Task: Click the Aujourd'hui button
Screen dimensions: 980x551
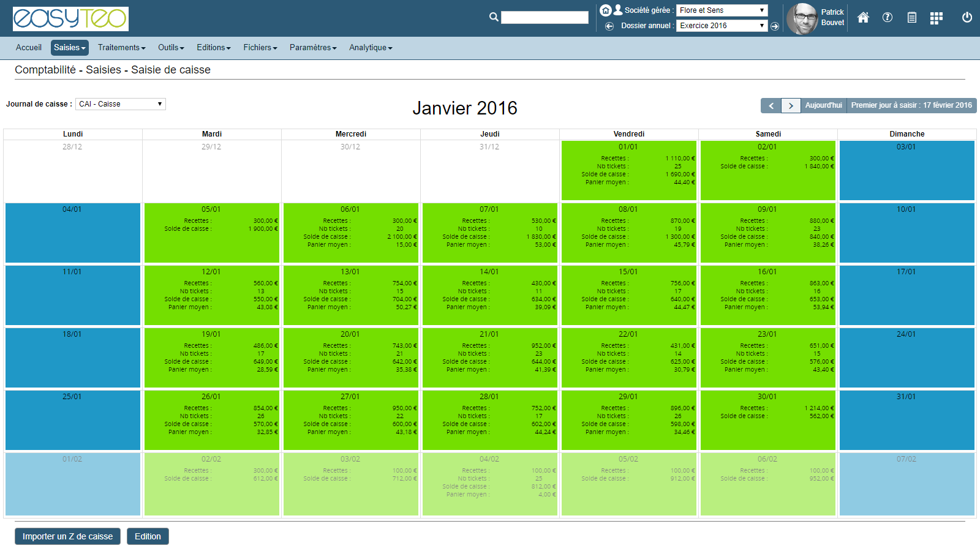Action: tap(823, 105)
